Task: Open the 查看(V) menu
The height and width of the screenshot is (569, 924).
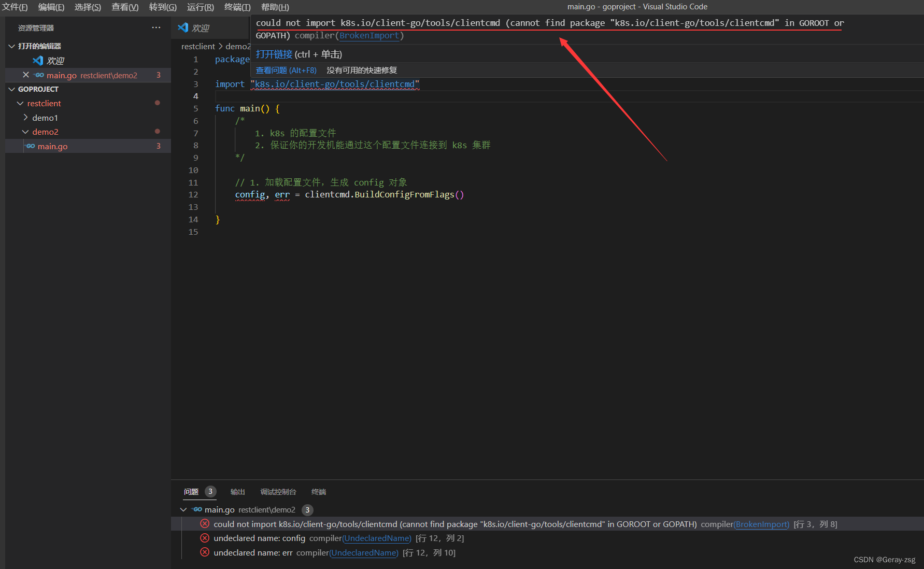Action: [125, 7]
